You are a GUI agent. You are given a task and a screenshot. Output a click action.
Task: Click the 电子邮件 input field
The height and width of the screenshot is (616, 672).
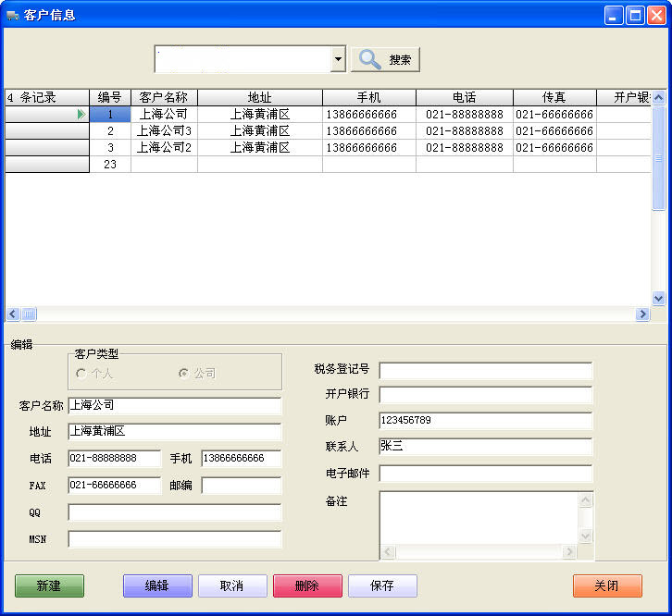pos(486,474)
